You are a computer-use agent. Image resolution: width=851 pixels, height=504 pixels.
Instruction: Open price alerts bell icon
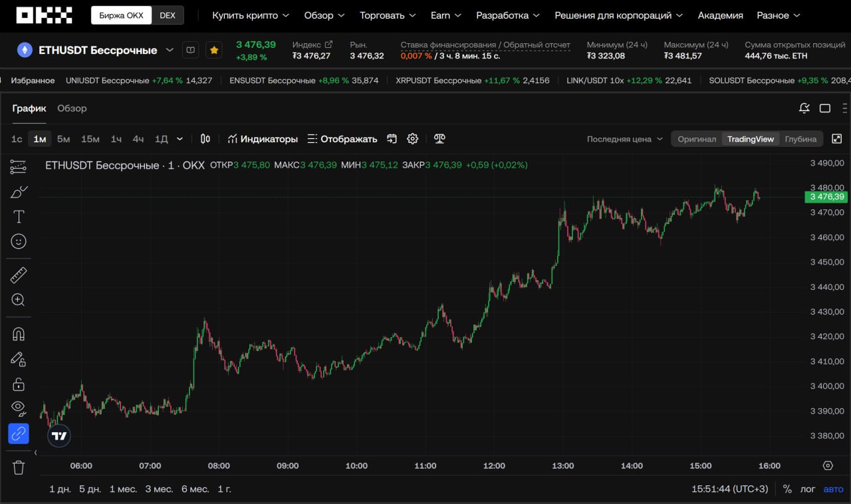(804, 108)
